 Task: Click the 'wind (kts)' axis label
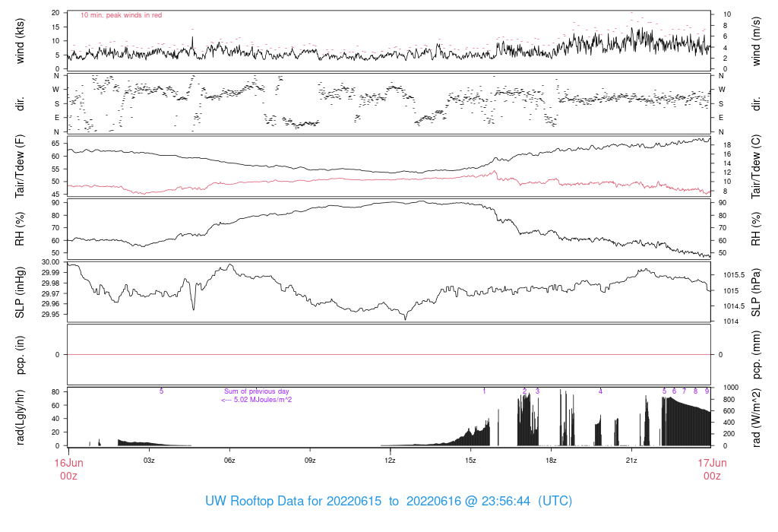(x=20, y=41)
